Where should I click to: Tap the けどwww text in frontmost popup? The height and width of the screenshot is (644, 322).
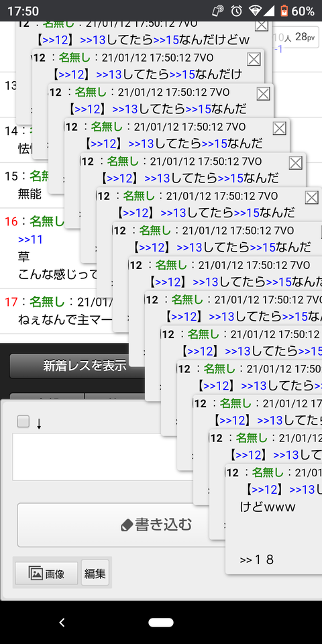click(268, 507)
